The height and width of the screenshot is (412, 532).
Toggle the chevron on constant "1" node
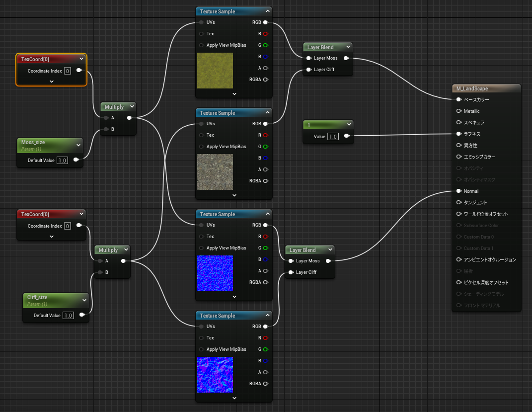(x=349, y=124)
